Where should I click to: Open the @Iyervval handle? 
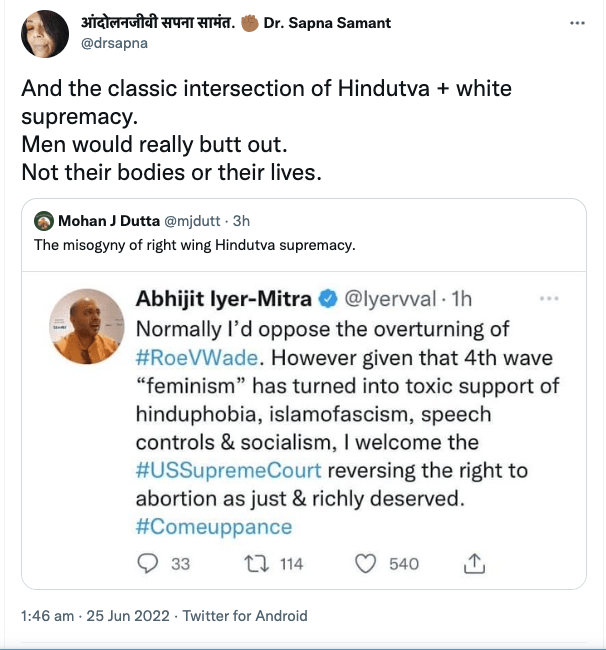coord(390,299)
